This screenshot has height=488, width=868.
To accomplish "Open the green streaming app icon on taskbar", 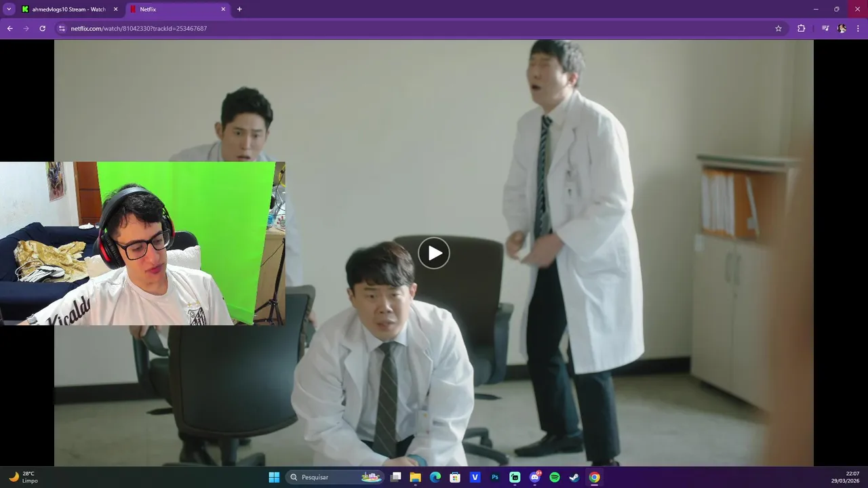I will (515, 477).
